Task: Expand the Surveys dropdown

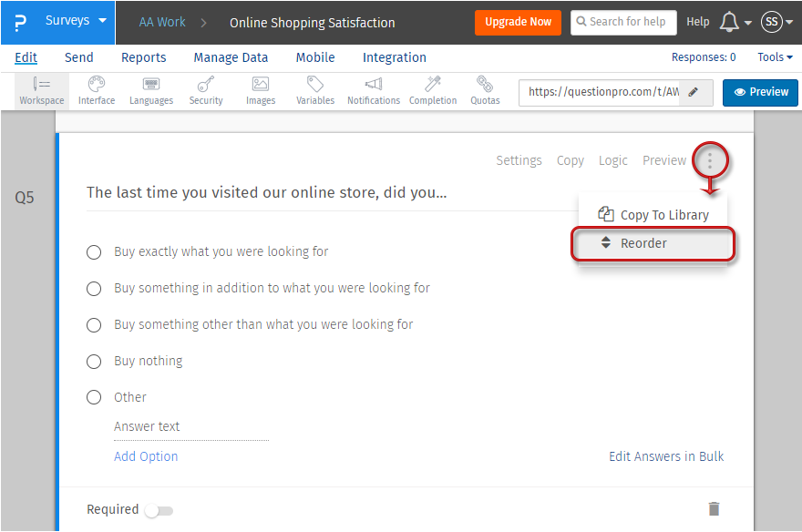Action: (x=76, y=21)
